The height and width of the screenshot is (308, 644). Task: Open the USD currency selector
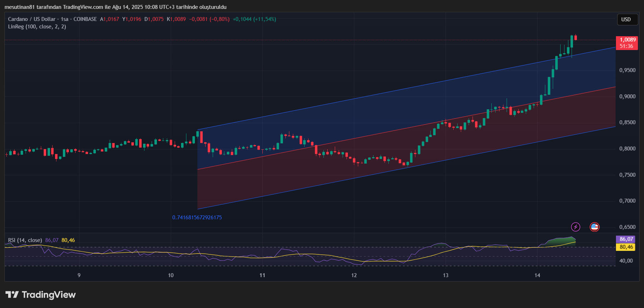pyautogui.click(x=626, y=20)
